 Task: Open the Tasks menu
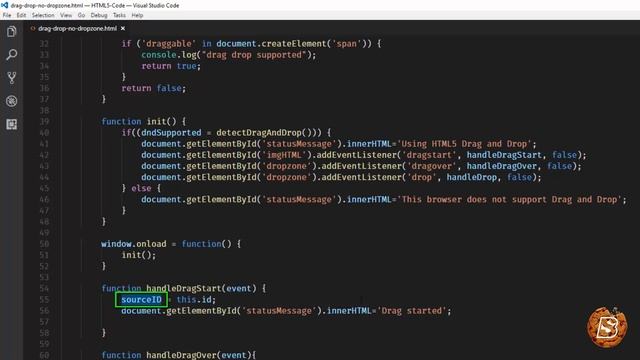tap(119, 15)
